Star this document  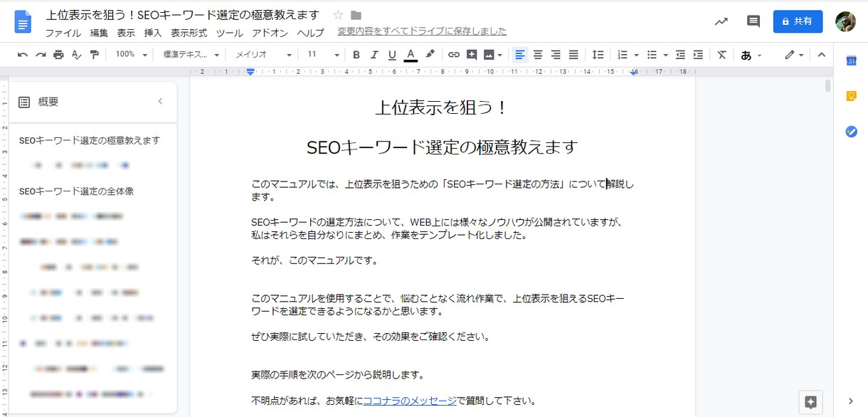(x=338, y=15)
